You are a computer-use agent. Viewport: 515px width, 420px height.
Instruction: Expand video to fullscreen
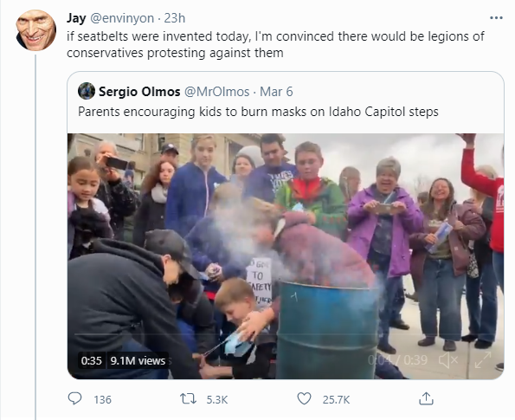[x=483, y=360]
